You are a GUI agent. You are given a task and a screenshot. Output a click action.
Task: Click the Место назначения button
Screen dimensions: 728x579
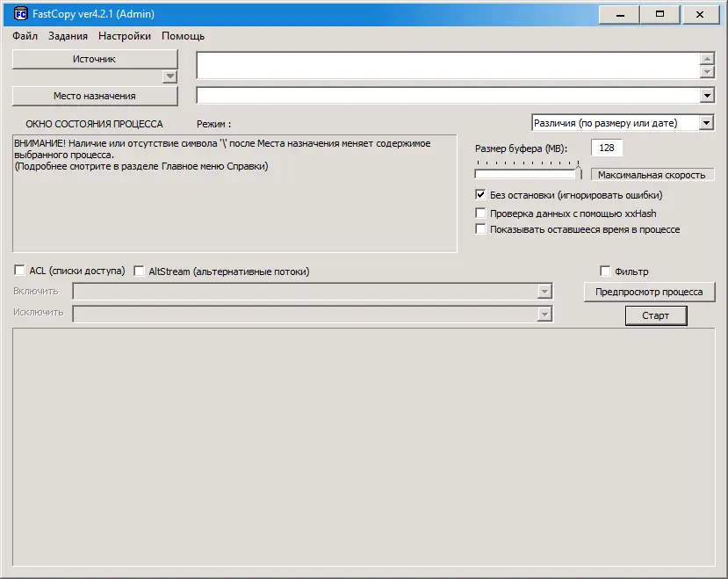[x=95, y=96]
